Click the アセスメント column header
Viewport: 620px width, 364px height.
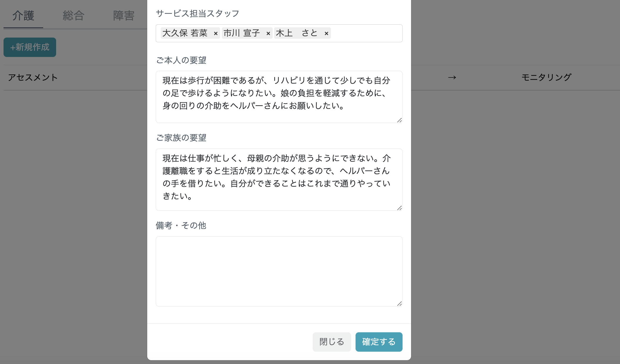point(33,77)
